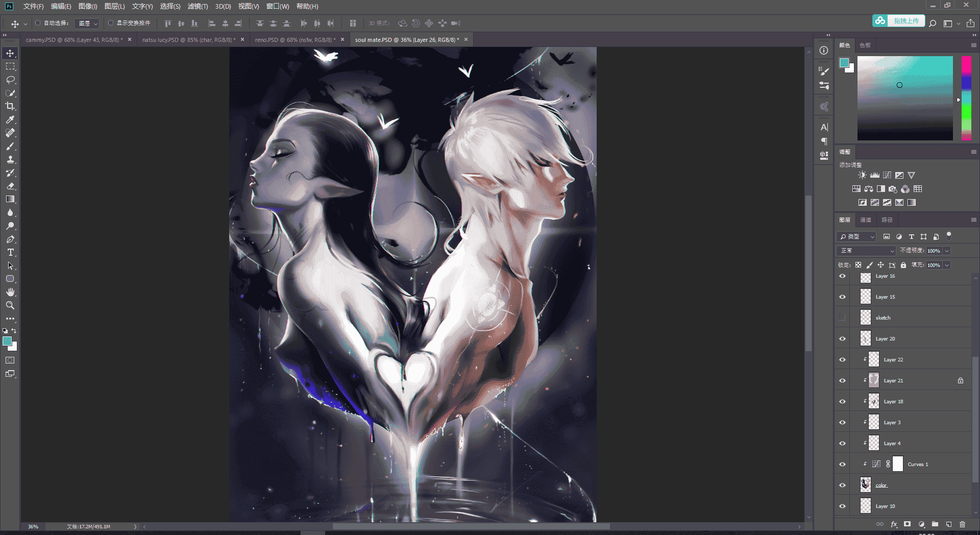Select the Pen tool
980x535 pixels.
[10, 239]
